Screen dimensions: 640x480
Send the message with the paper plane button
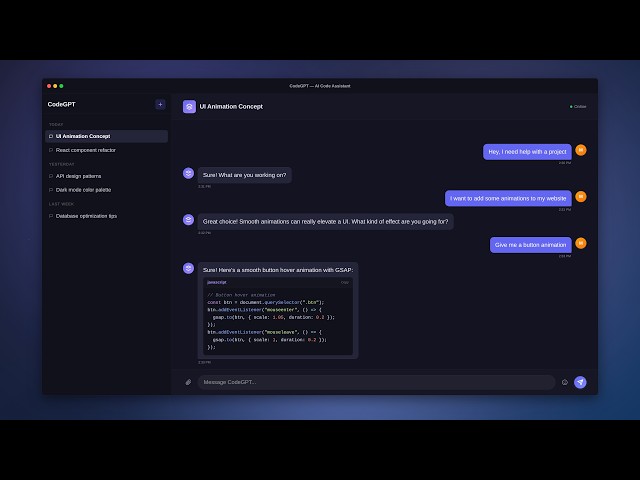click(x=580, y=382)
